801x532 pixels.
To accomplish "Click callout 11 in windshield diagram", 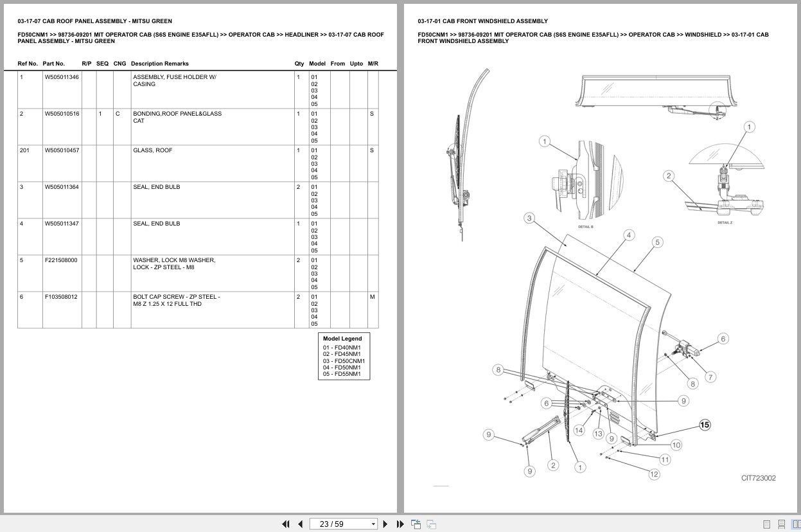I will click(665, 459).
